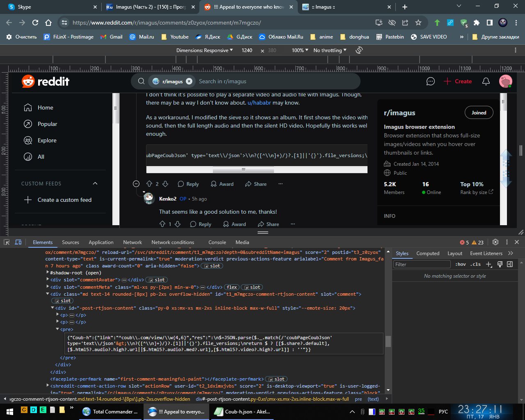Screen dimensions: 525x420
Task: Switch to the Sources tab
Action: click(71, 242)
